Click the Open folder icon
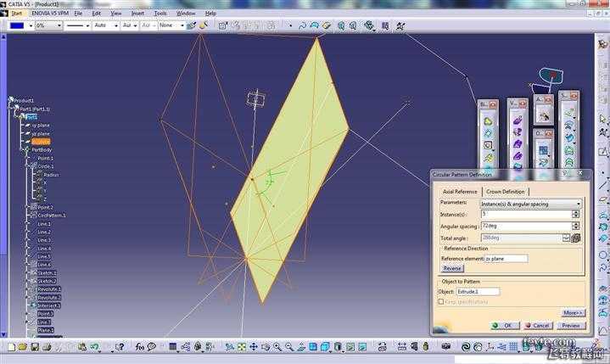This screenshot has width=610, height=364. coord(23,346)
